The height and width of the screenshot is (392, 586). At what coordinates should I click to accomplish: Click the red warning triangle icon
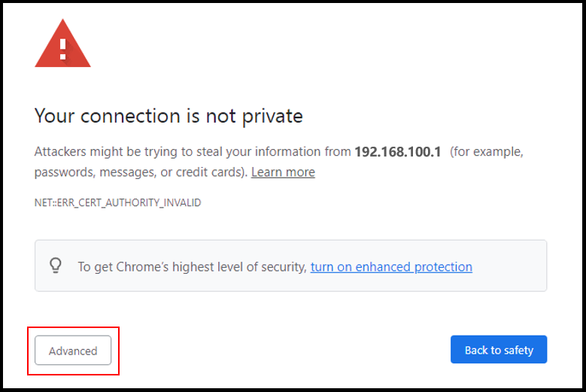(62, 45)
